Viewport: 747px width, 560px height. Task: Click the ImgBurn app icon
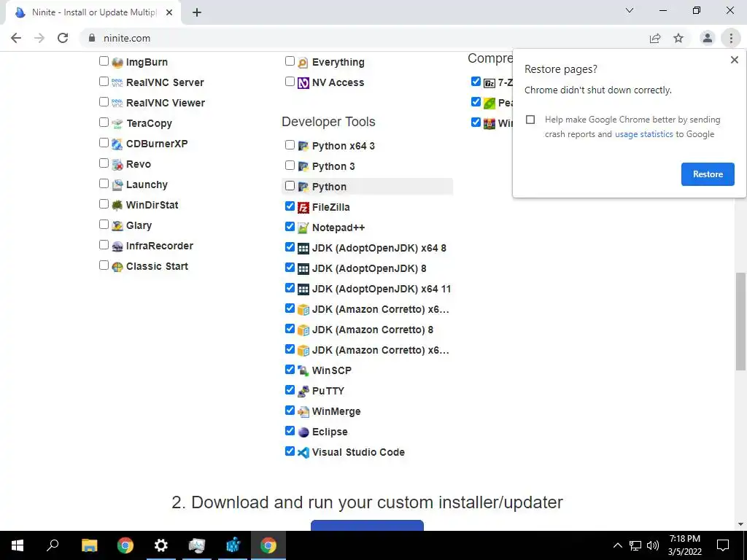(117, 63)
